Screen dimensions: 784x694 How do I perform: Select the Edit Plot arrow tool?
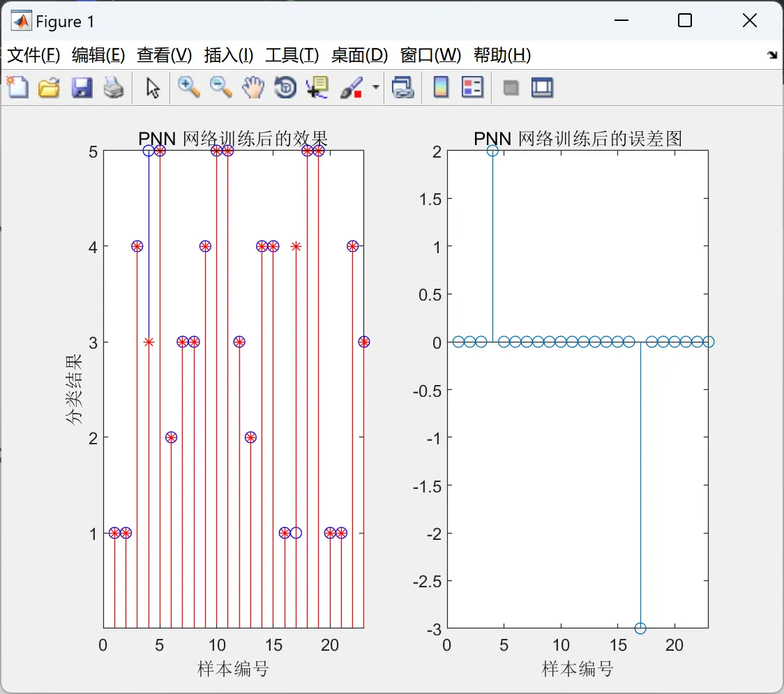pos(153,88)
